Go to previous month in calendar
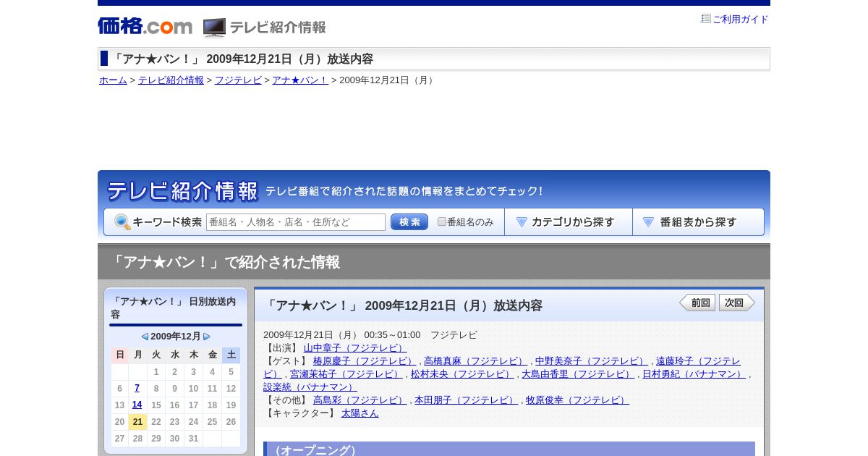Screen dimensions: 868x456 point(145,337)
